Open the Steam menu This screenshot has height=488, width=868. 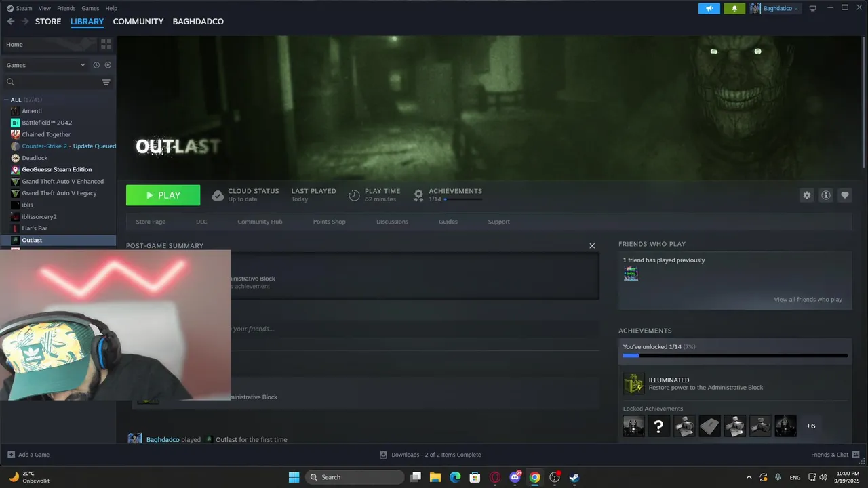[20, 8]
